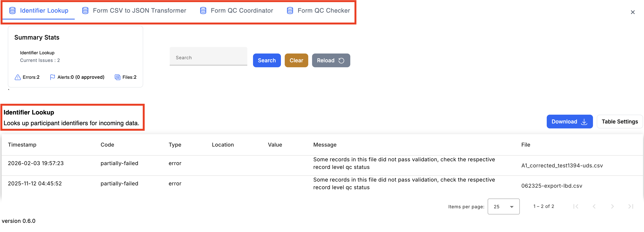Click the Download button
The image size is (644, 232).
(569, 122)
